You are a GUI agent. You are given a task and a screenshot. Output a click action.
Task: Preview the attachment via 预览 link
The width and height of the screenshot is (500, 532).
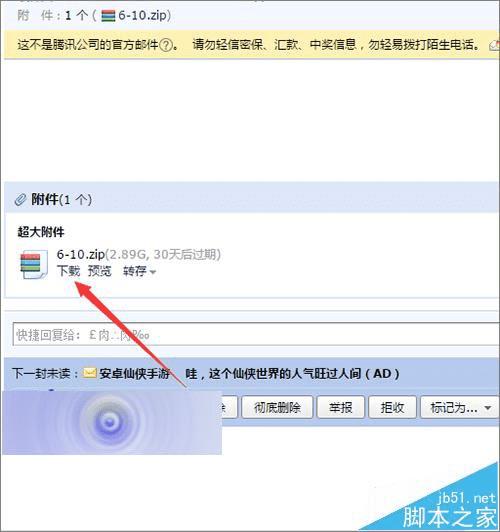tap(99, 271)
